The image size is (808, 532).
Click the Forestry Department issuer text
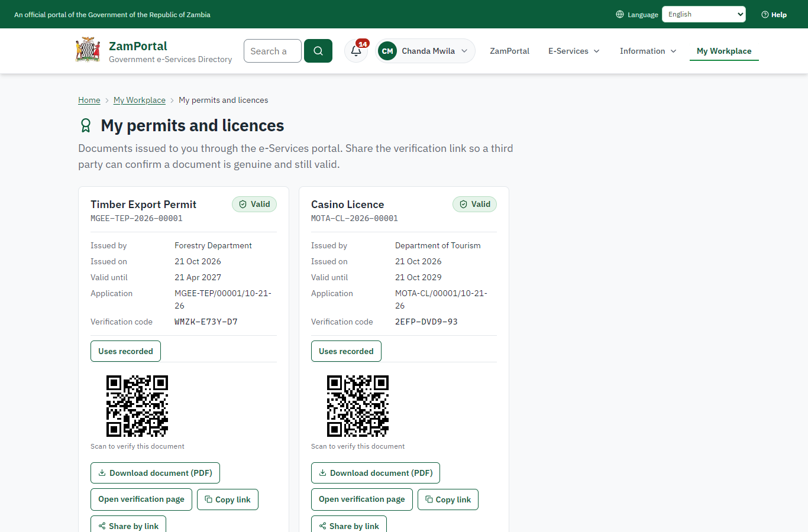point(213,245)
